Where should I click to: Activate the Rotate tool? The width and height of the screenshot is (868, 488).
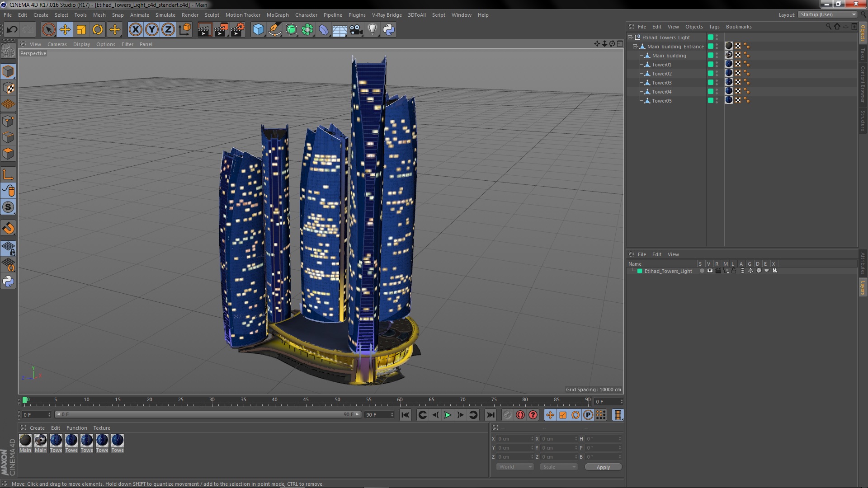[x=98, y=30]
